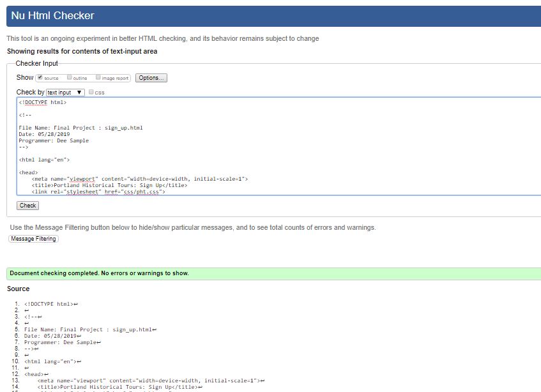The image size is (541, 392).
Task: Click the Check button
Action: pos(27,206)
